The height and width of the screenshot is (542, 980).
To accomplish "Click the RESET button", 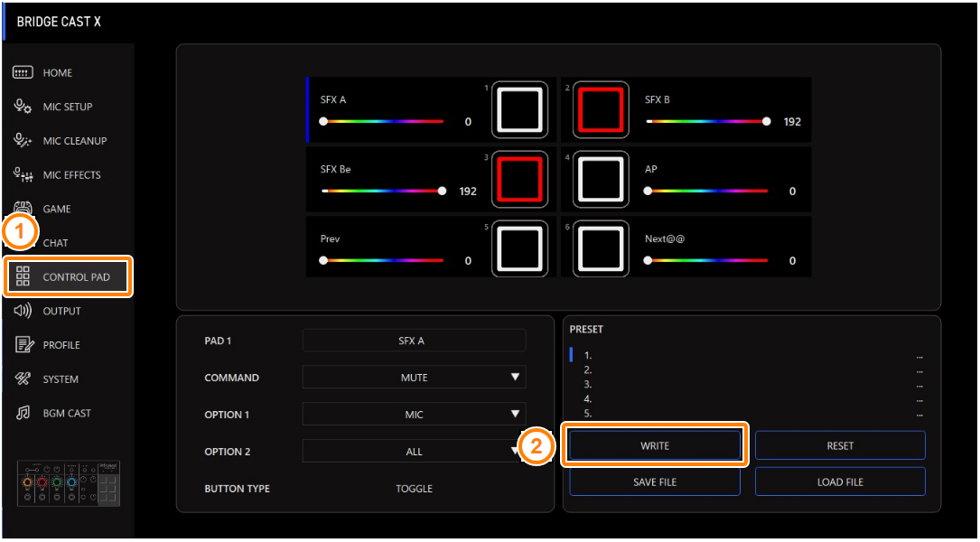I will 840,445.
